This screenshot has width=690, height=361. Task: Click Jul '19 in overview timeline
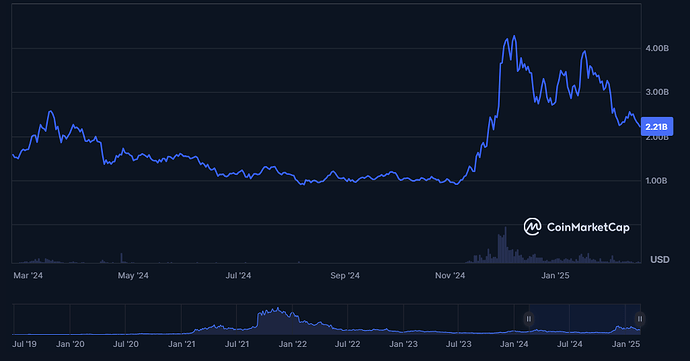click(x=24, y=344)
